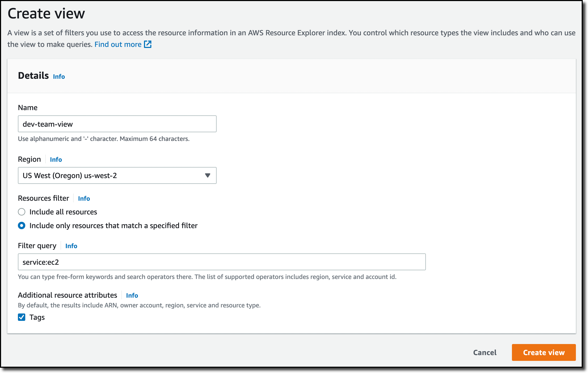Select Include all resources radio button
Screen dimensions: 588x373
click(22, 212)
